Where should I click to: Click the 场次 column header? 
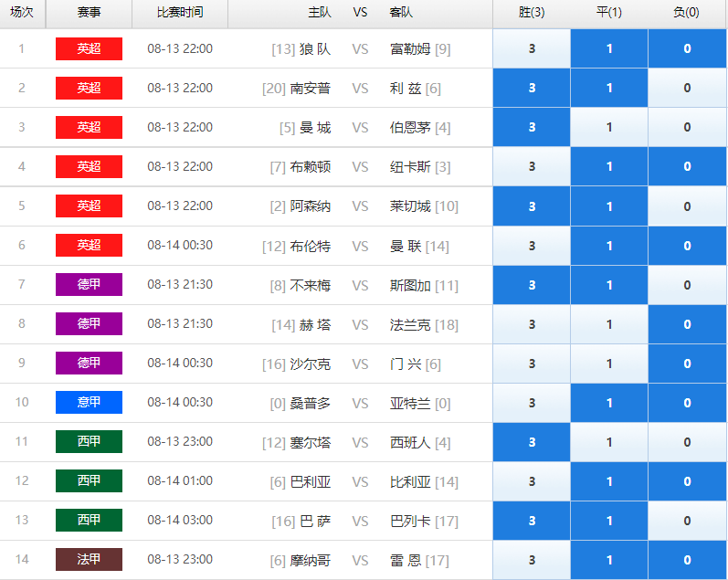coord(22,13)
